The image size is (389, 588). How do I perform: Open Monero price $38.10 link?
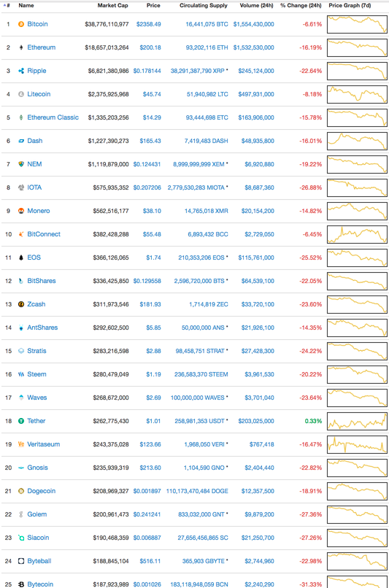(x=152, y=211)
